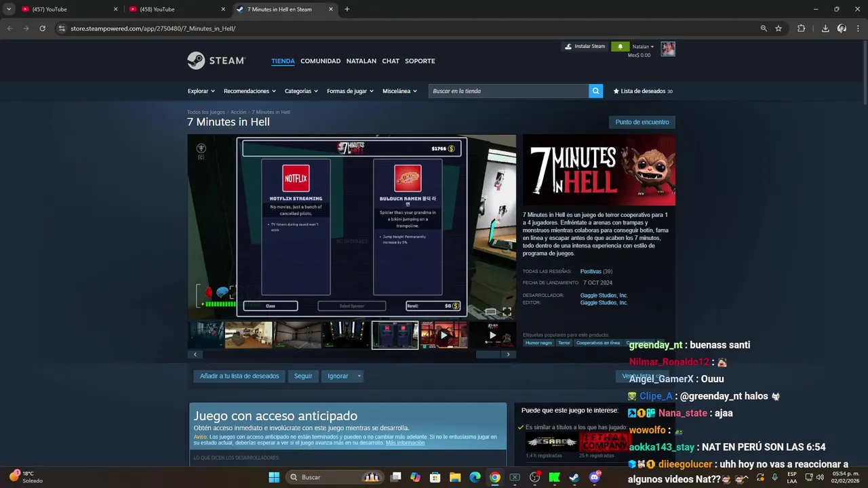Click the browser address bar URL
868x488 pixels.
click(x=153, y=28)
